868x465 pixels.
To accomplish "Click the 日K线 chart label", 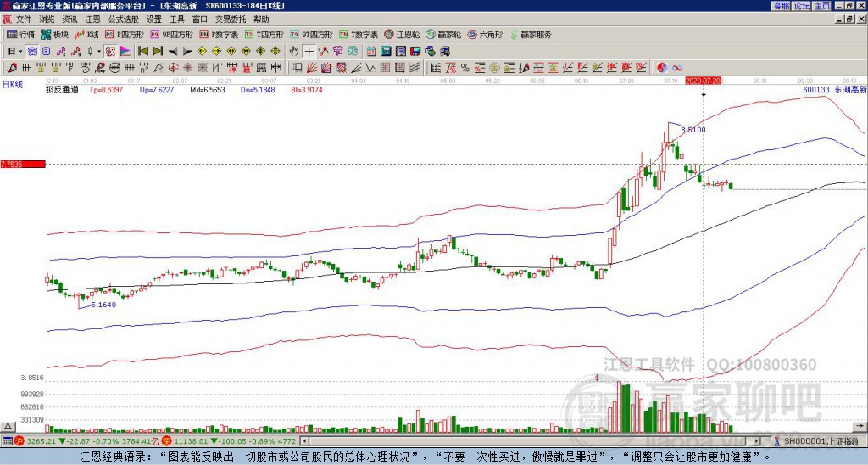I will (13, 84).
